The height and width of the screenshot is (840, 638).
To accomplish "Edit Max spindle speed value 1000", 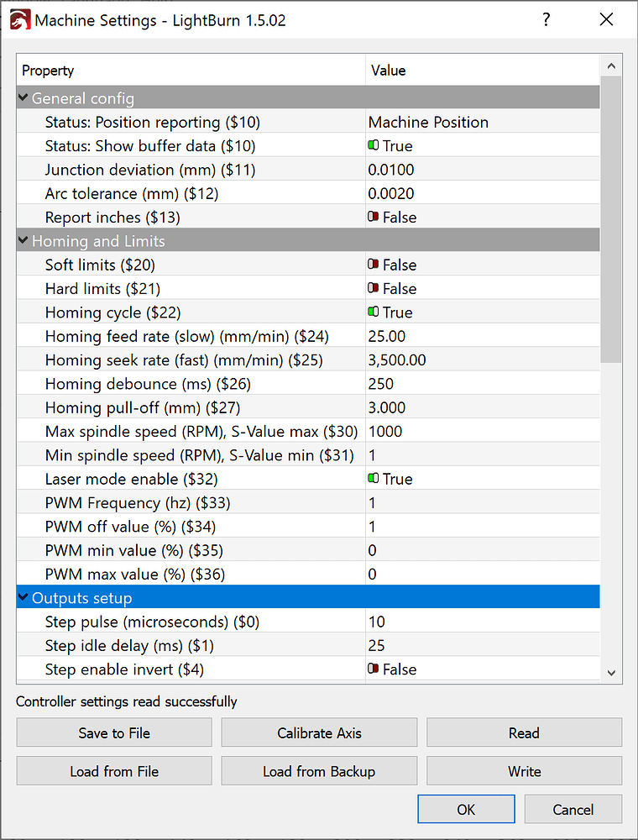I will click(483, 431).
